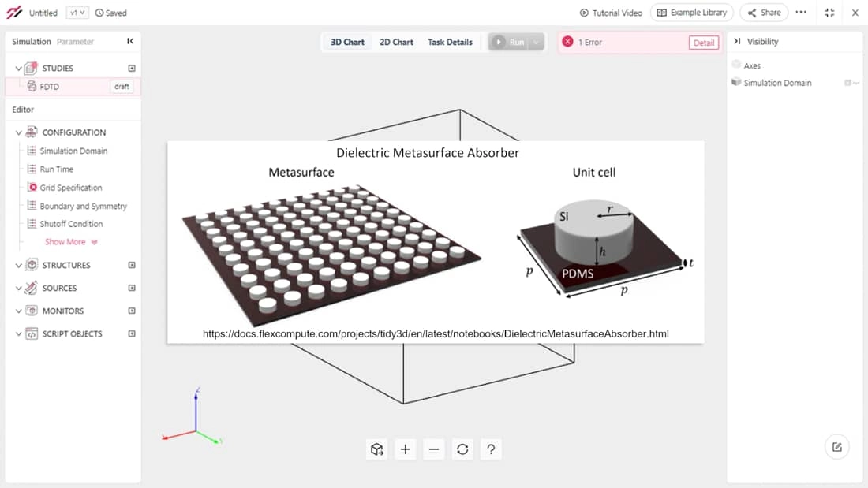
Task: Collapse the right Visibility panel
Action: 737,42
